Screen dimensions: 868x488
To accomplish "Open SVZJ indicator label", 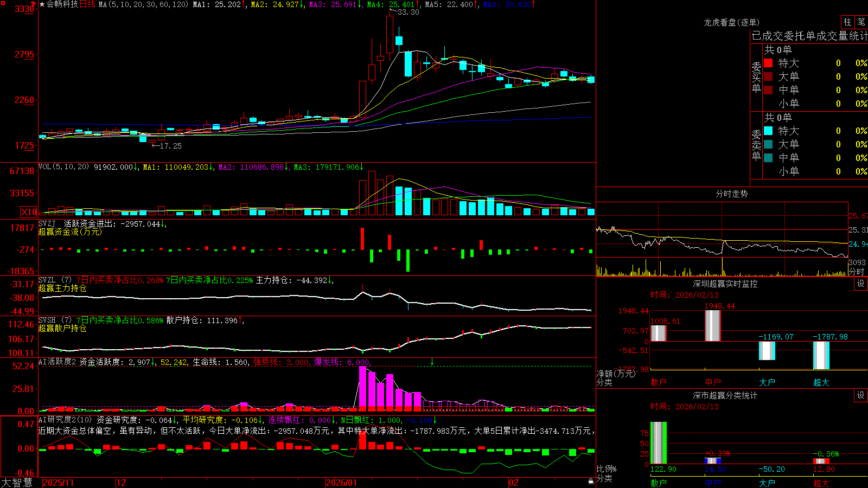I will point(47,223).
